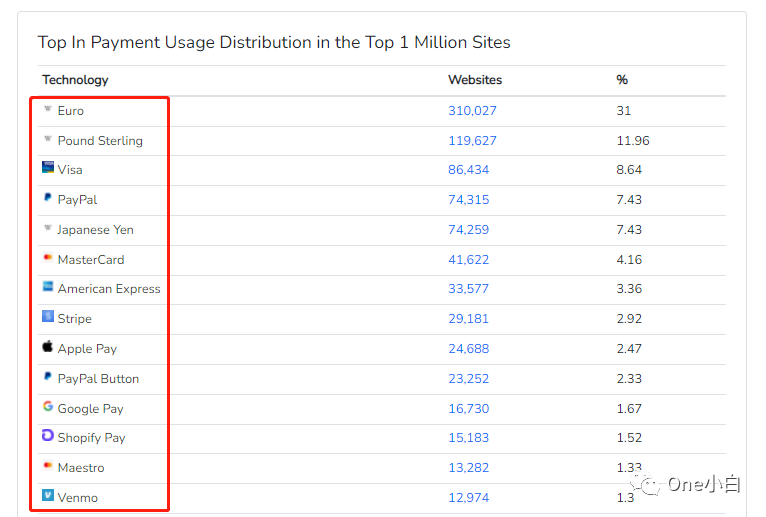Open Euro's 310,027 websites count
The height and width of the screenshot is (517, 766).
472,111
